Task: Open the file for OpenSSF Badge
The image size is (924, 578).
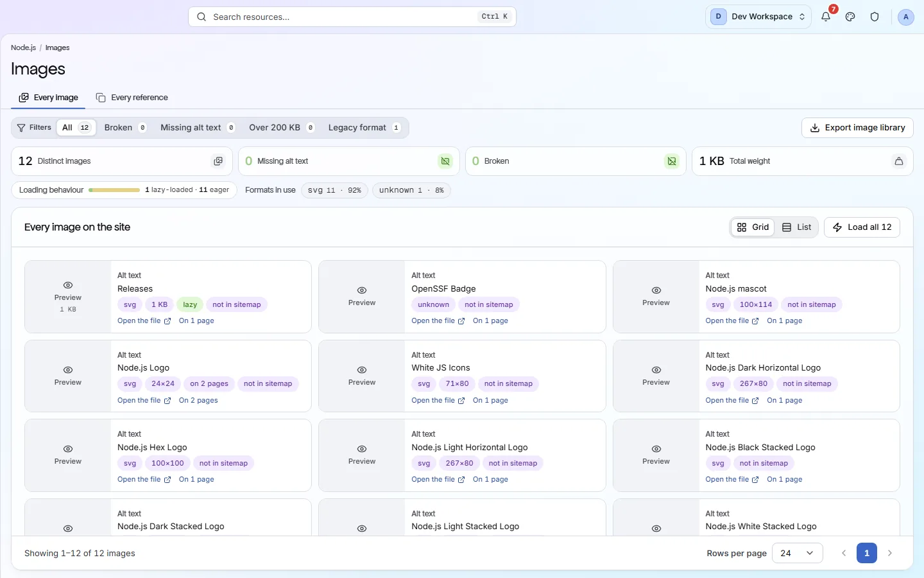Action: click(438, 321)
